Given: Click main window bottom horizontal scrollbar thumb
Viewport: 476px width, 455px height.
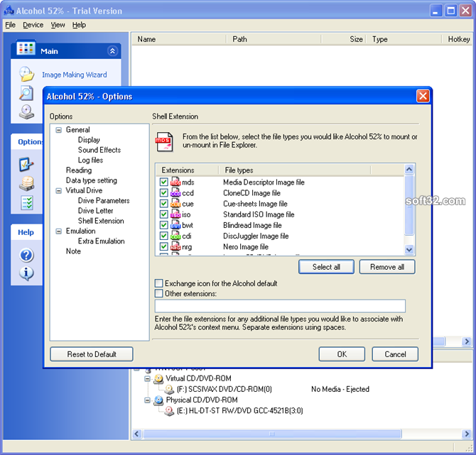Looking at the screenshot, I should click(272, 434).
